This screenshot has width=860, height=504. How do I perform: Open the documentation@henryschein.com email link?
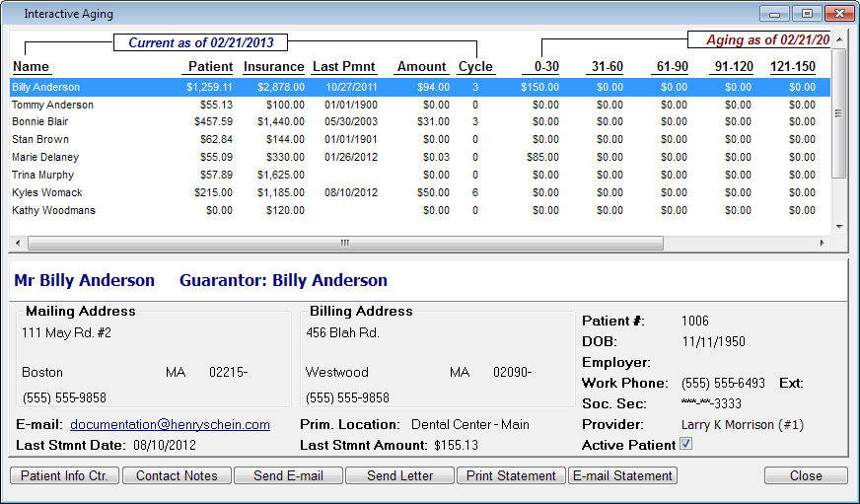[x=170, y=424]
